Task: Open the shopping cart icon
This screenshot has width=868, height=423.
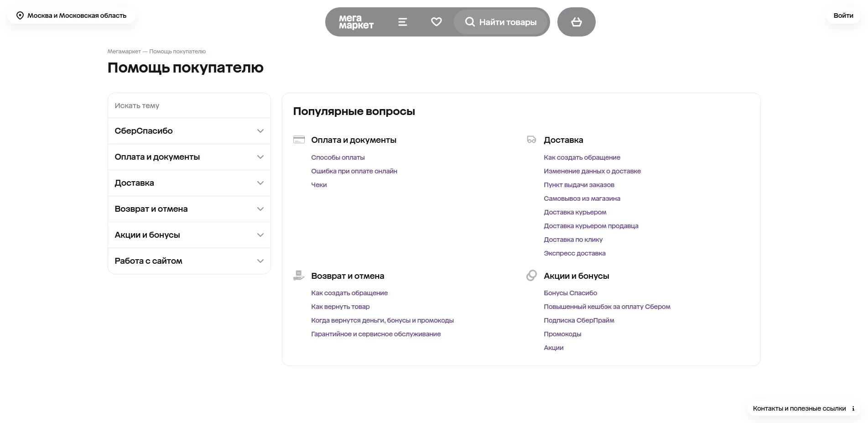Action: coord(576,21)
